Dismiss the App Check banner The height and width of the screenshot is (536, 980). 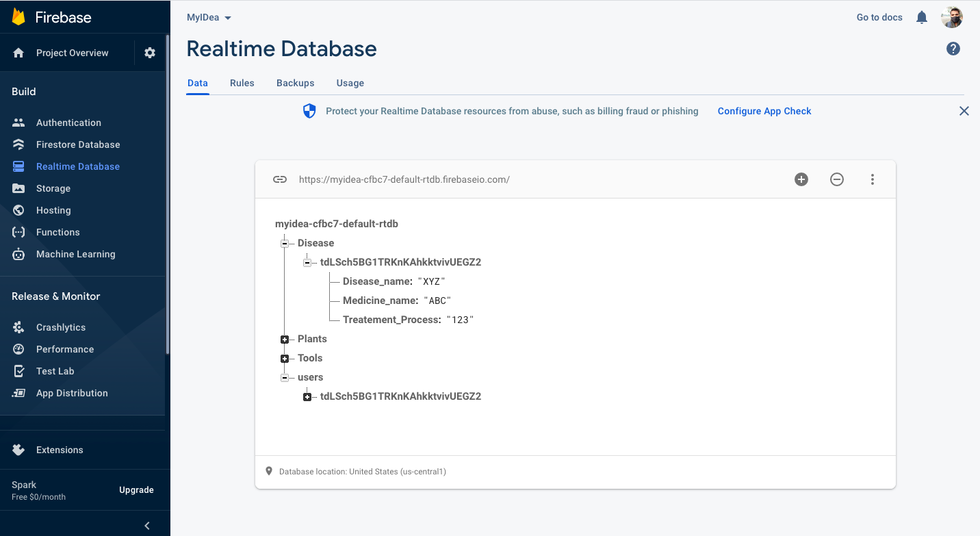point(964,111)
